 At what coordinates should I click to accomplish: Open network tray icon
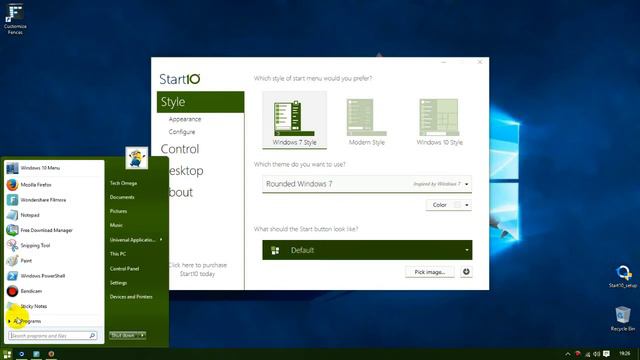tap(587, 354)
